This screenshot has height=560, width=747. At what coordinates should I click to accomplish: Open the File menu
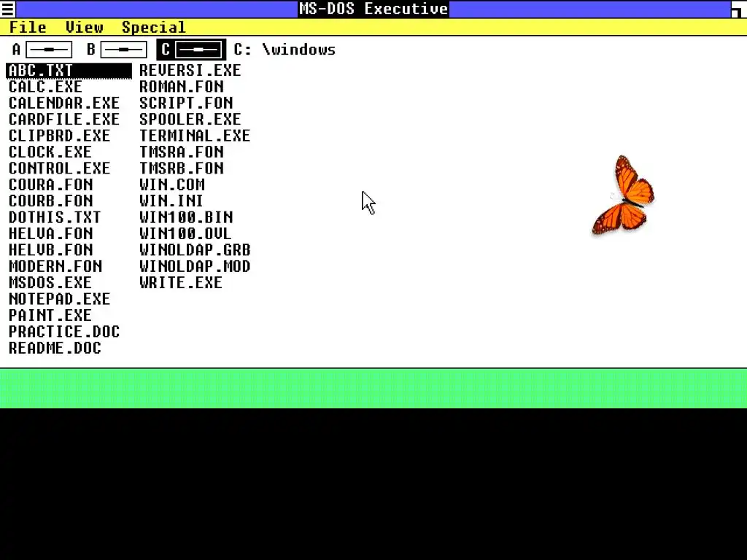tap(28, 27)
